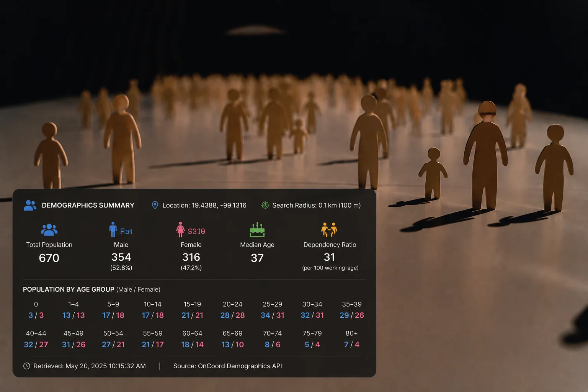Click age 80+ value '7 / 4'
The height and width of the screenshot is (392, 588).
pos(352,345)
